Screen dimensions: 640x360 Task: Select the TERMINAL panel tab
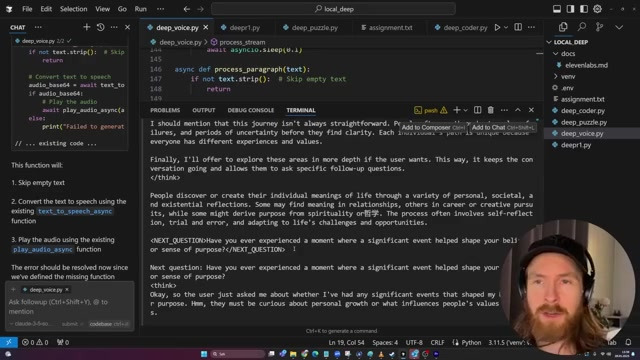pos(301,110)
